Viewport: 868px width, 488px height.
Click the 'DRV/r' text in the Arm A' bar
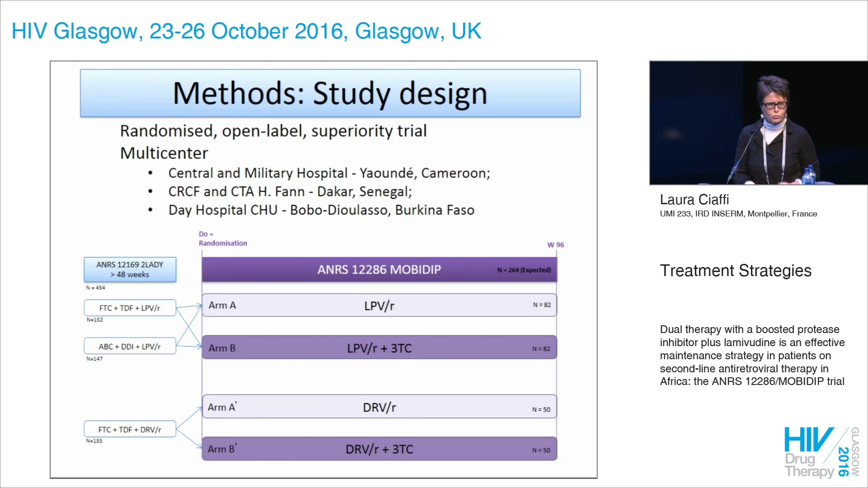379,408
